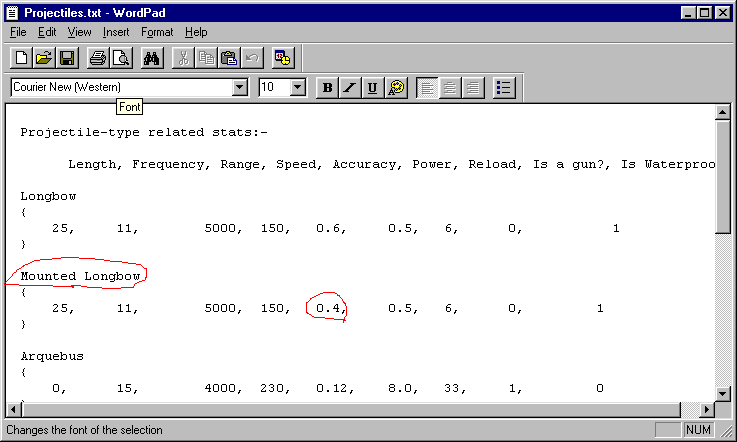Expand the font size dropdown arrow
Image resolution: width=737 pixels, height=442 pixels.
298,87
